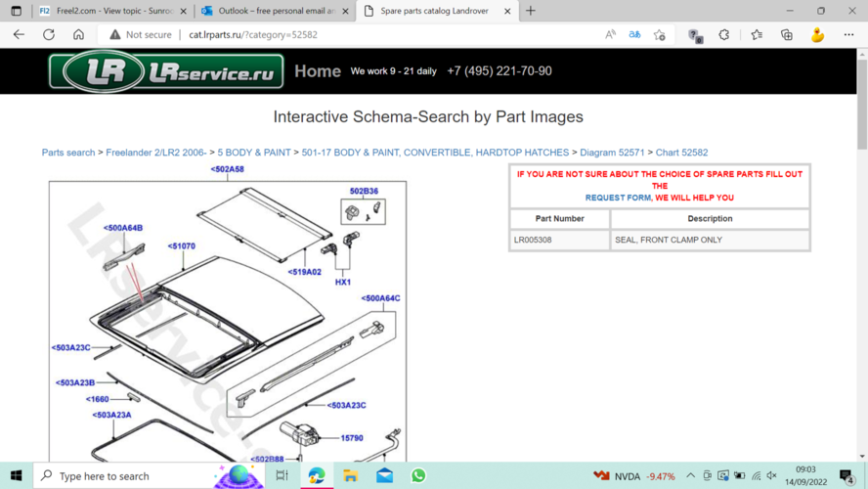The width and height of the screenshot is (868, 489).
Task: Show hidden system tray icons chevron
Action: pos(690,475)
